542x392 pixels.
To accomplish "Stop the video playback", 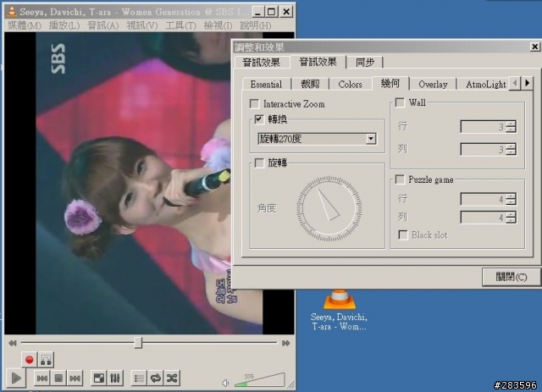I will (58, 378).
